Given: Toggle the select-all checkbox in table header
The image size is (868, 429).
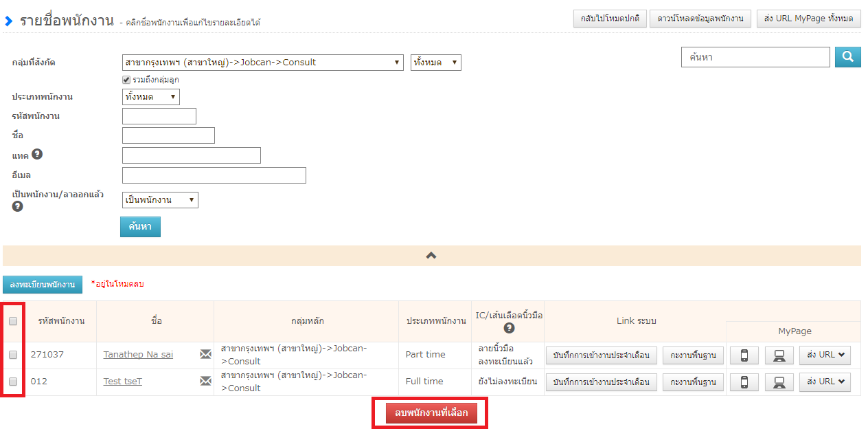Looking at the screenshot, I should (13, 320).
